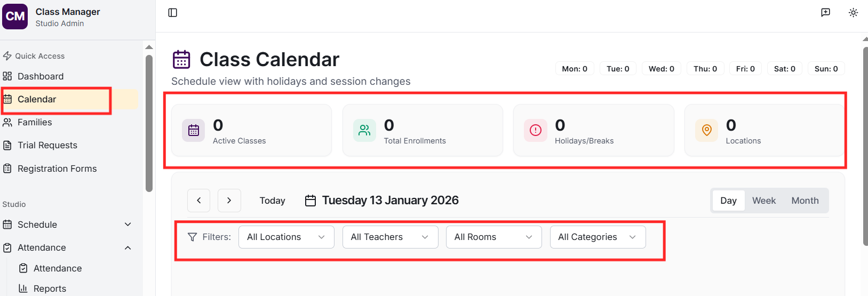Go to next day with right chevron
The image size is (868, 296).
pyautogui.click(x=229, y=201)
